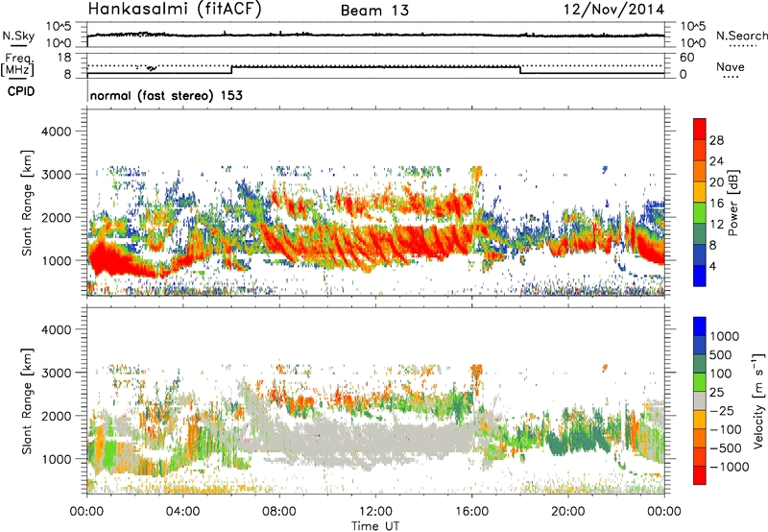
Task: Click the '16:00' time tick label
Action: pos(471,512)
